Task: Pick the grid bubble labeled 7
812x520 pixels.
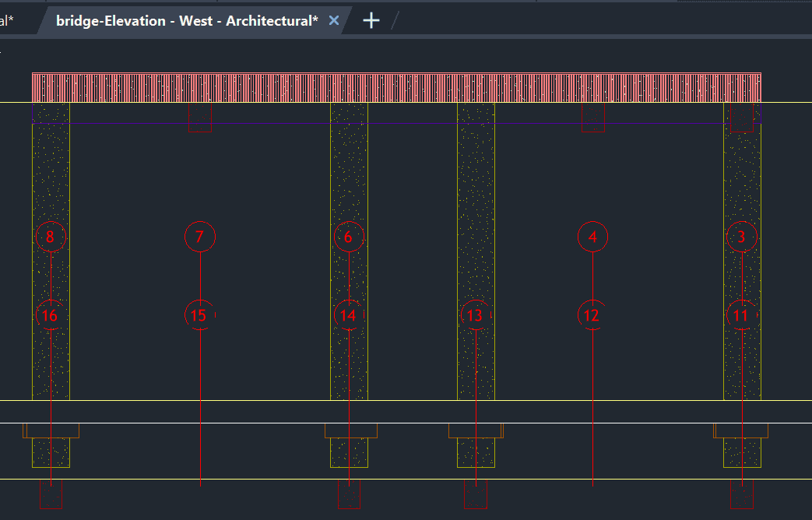Action: 200,237
